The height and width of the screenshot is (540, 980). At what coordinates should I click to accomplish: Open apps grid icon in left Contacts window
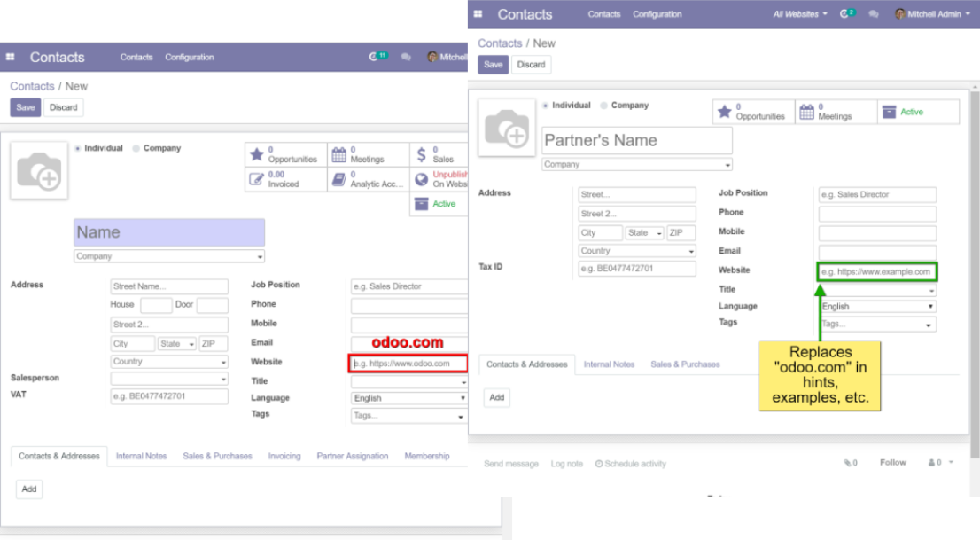pyautogui.click(x=10, y=57)
